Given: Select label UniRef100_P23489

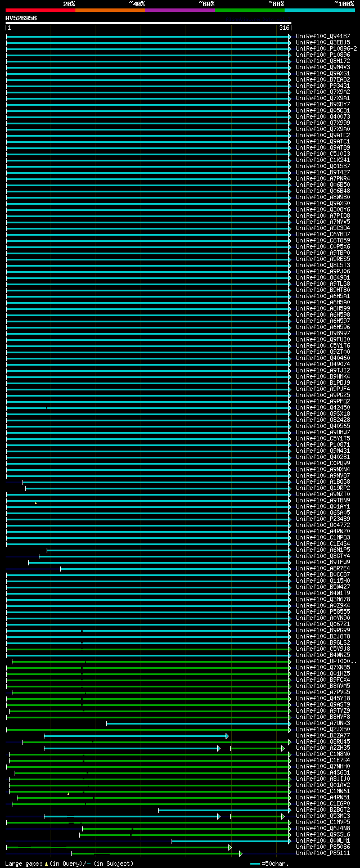Looking at the screenshot, I should point(323,519).
